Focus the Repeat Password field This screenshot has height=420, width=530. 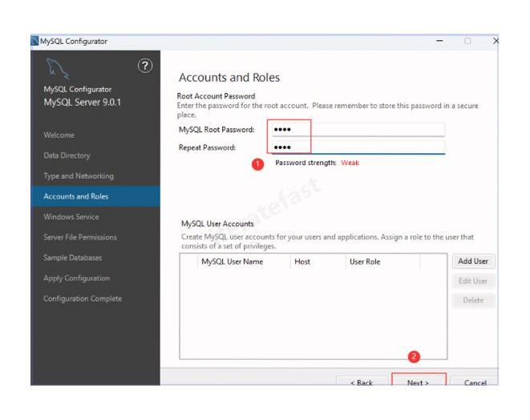coord(358,147)
